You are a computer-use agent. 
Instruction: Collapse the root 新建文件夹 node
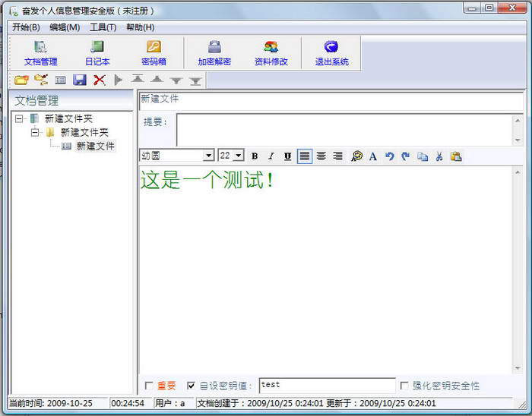(19, 118)
